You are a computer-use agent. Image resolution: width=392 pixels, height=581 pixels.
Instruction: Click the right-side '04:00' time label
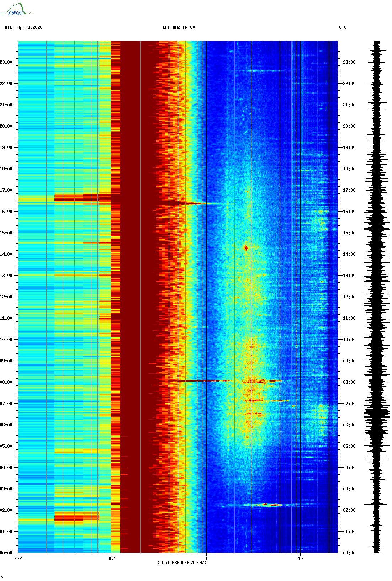click(x=349, y=468)
